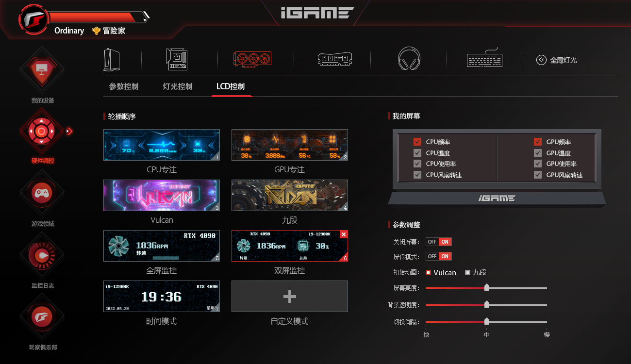Expand arrow next to 硬件调控
This screenshot has height=364, width=631.
(69, 131)
